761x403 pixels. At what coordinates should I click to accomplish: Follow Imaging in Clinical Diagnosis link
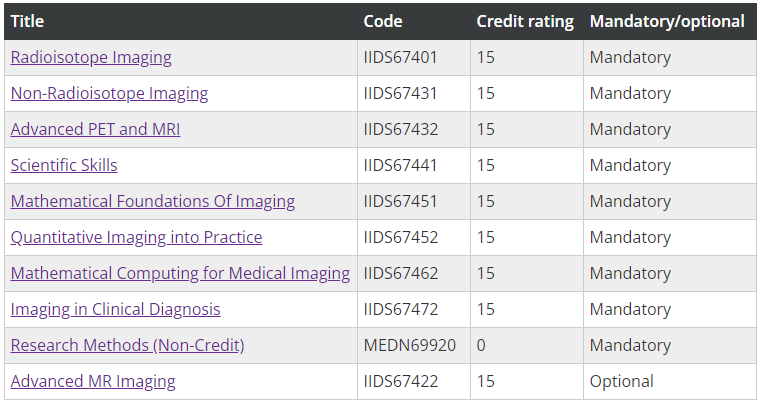pyautogui.click(x=115, y=310)
